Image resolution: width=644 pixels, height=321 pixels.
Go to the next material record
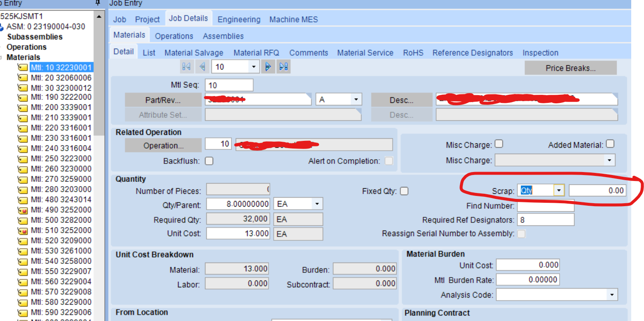[x=268, y=67]
